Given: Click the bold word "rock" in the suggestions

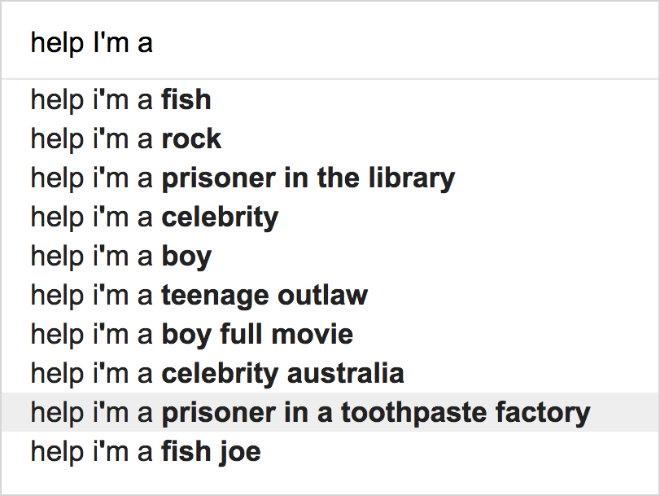Looking at the screenshot, I should (x=192, y=139).
